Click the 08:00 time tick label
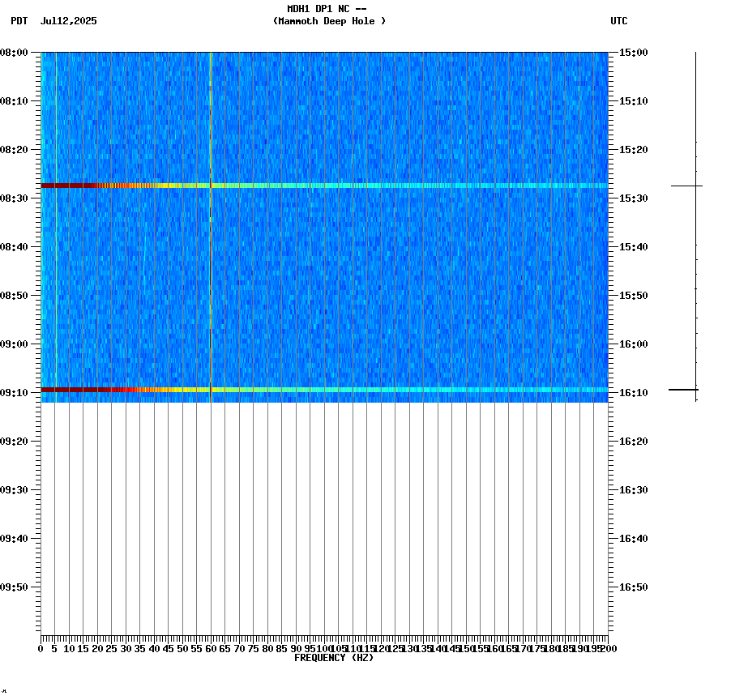Image resolution: width=731 pixels, height=700 pixels. pyautogui.click(x=17, y=53)
